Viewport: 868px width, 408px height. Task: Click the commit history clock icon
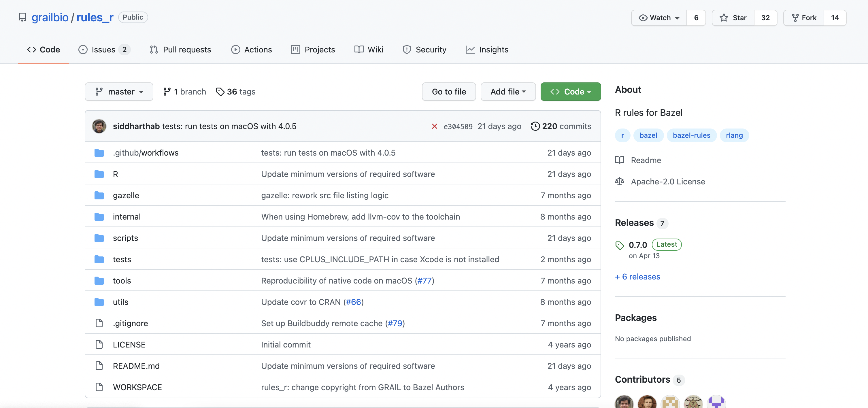tap(535, 126)
